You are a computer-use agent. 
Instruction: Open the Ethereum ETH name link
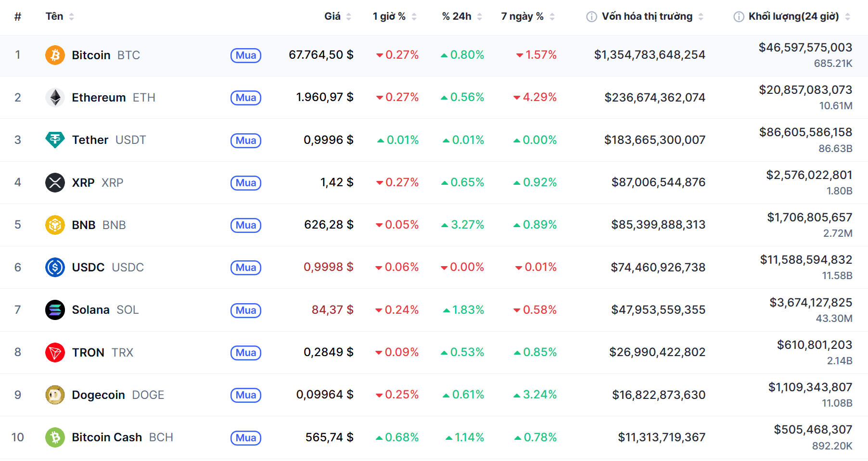[114, 98]
